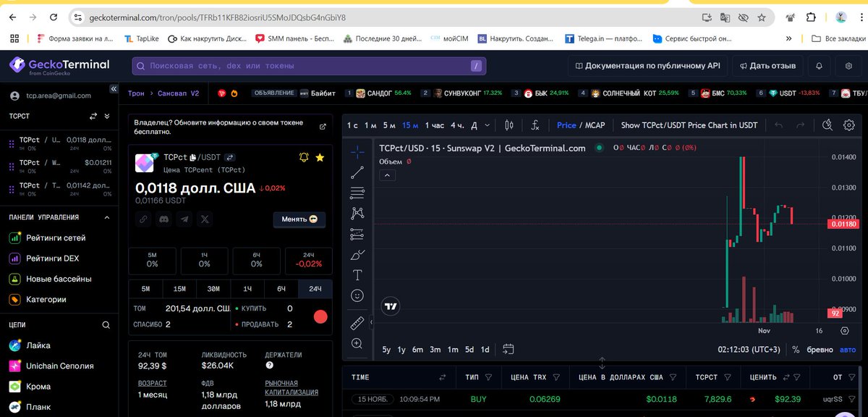Image resolution: width=868 pixels, height=417 pixels.
Task: Click the yellow favorite star icon
Action: (x=320, y=157)
